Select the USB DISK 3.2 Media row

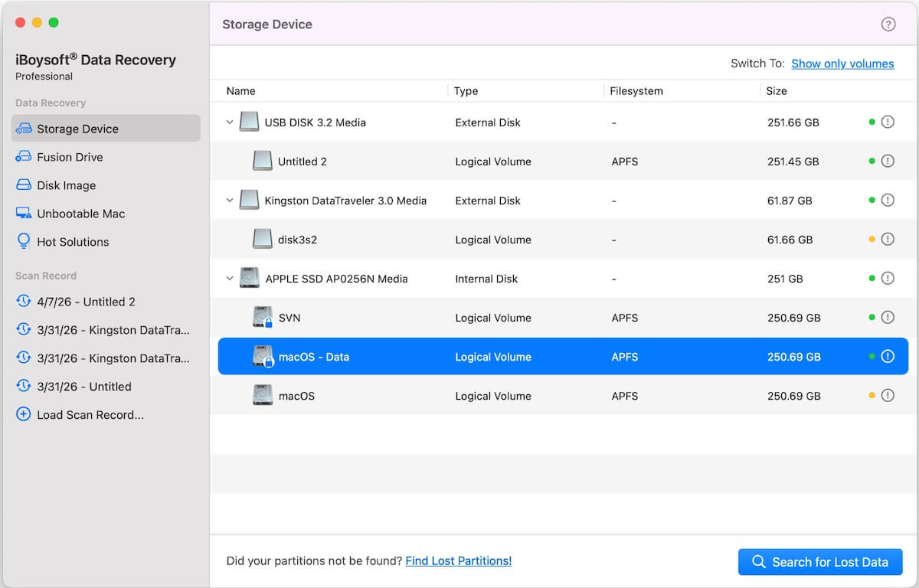564,122
